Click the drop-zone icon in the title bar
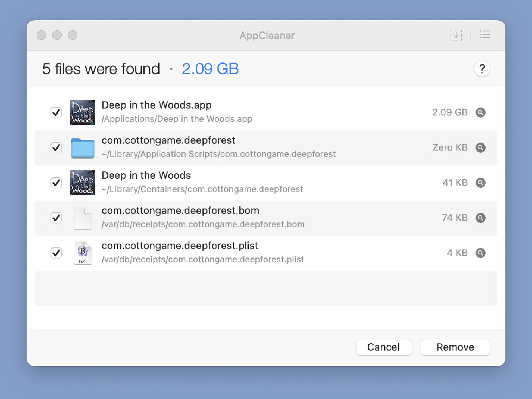The height and width of the screenshot is (399, 532). coord(456,35)
